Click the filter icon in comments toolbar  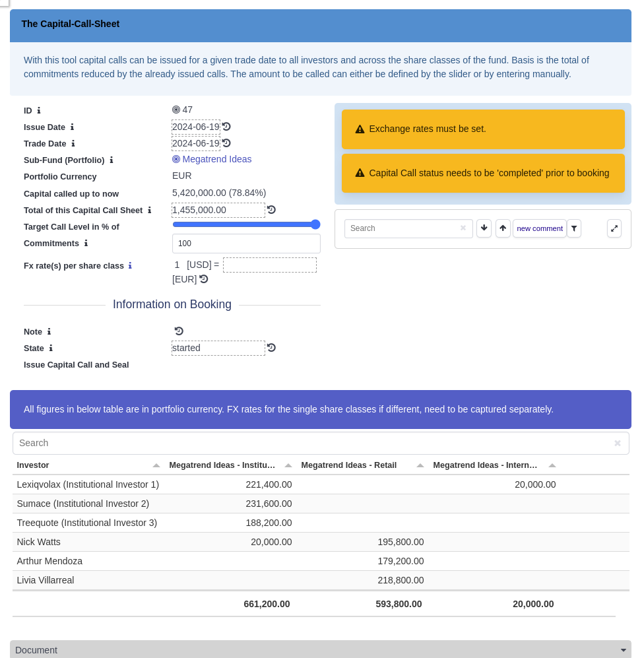(x=574, y=228)
